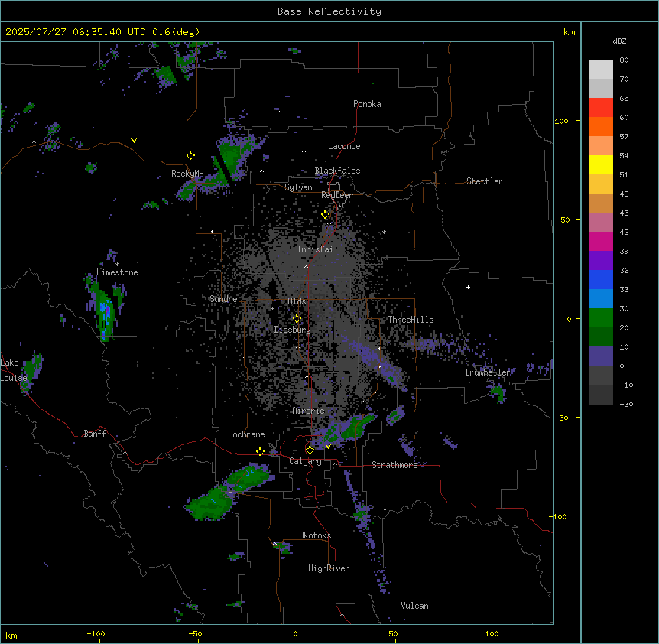Pick the red 65 dBZ legend swatch
Screen dimensions: 659x644
601,107
